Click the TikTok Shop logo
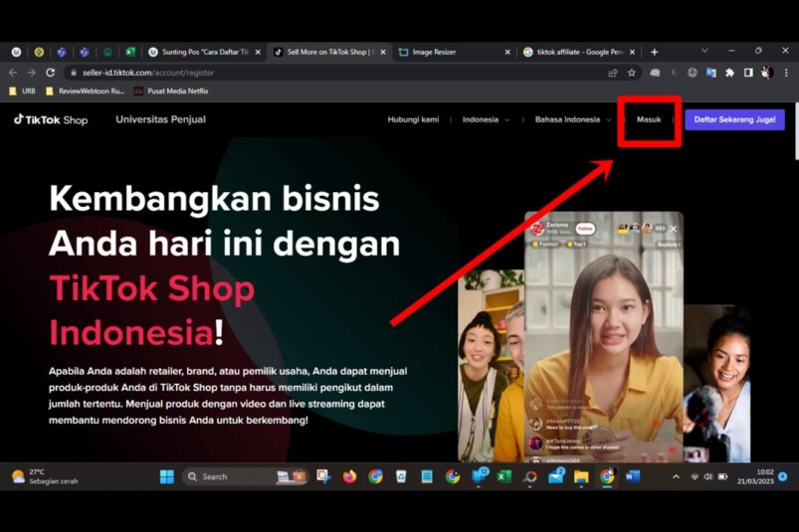The image size is (799, 532). click(51, 119)
